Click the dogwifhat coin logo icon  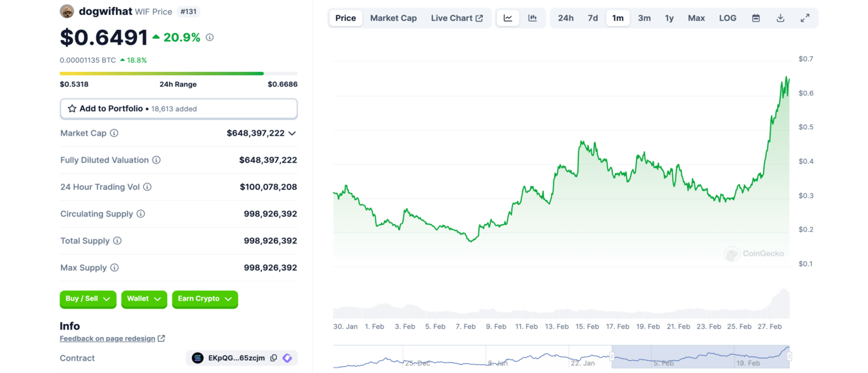click(67, 11)
